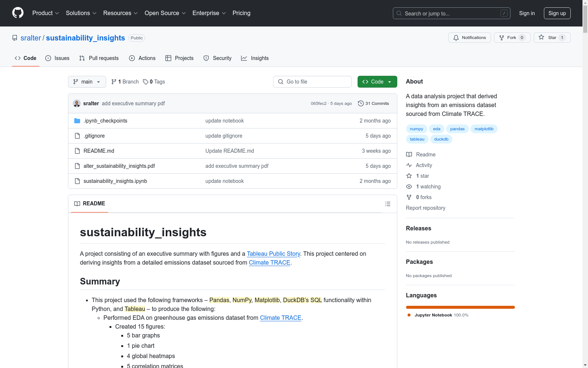
Task: Click Sign in
Action: [x=527, y=13]
